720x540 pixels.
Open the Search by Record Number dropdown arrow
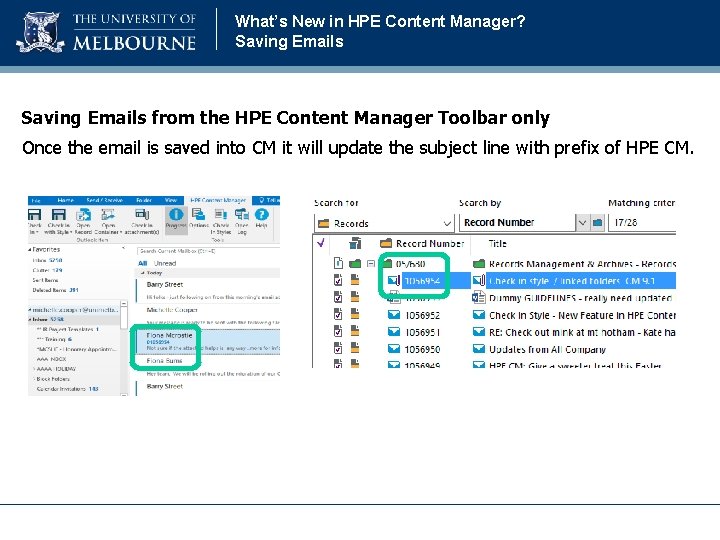tap(582, 223)
